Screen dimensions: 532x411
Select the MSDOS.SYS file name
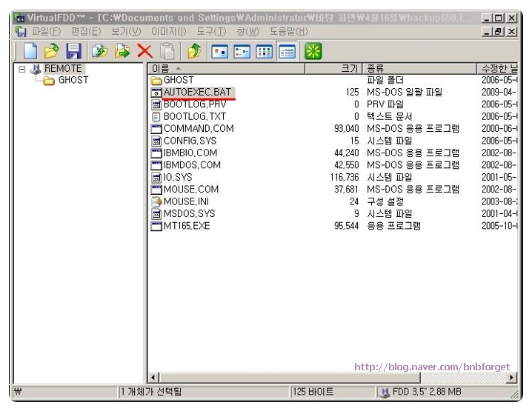(x=190, y=214)
